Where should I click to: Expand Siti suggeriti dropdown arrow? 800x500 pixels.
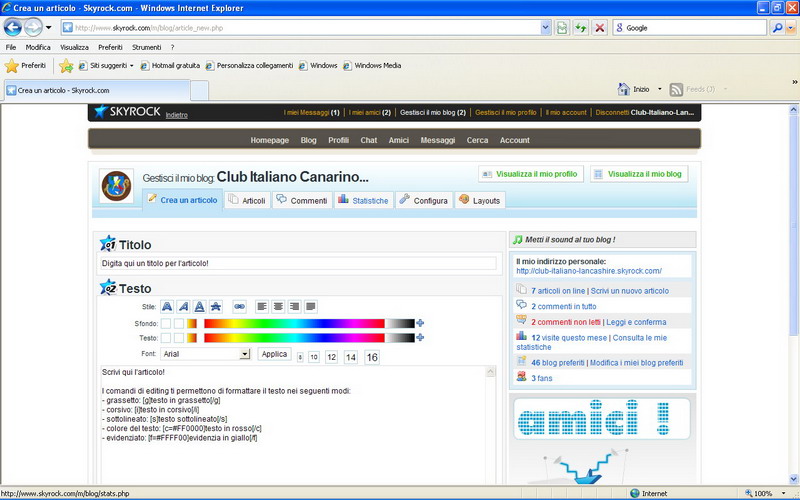click(132, 66)
